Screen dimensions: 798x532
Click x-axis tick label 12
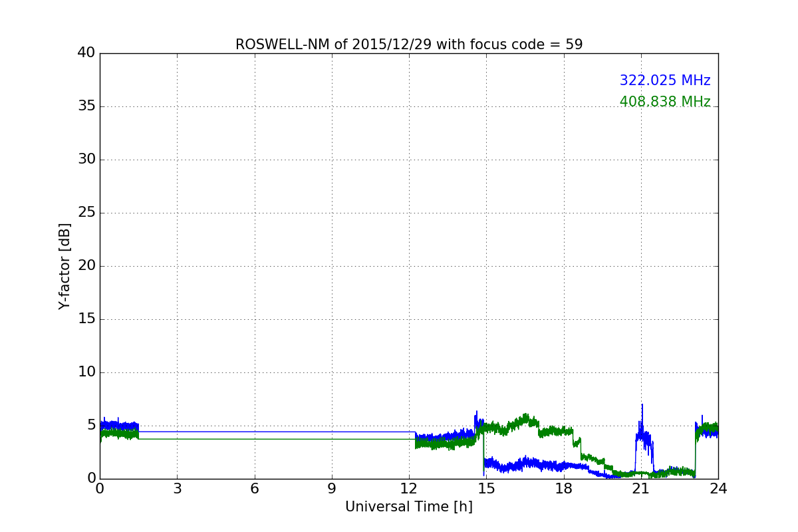pyautogui.click(x=409, y=489)
